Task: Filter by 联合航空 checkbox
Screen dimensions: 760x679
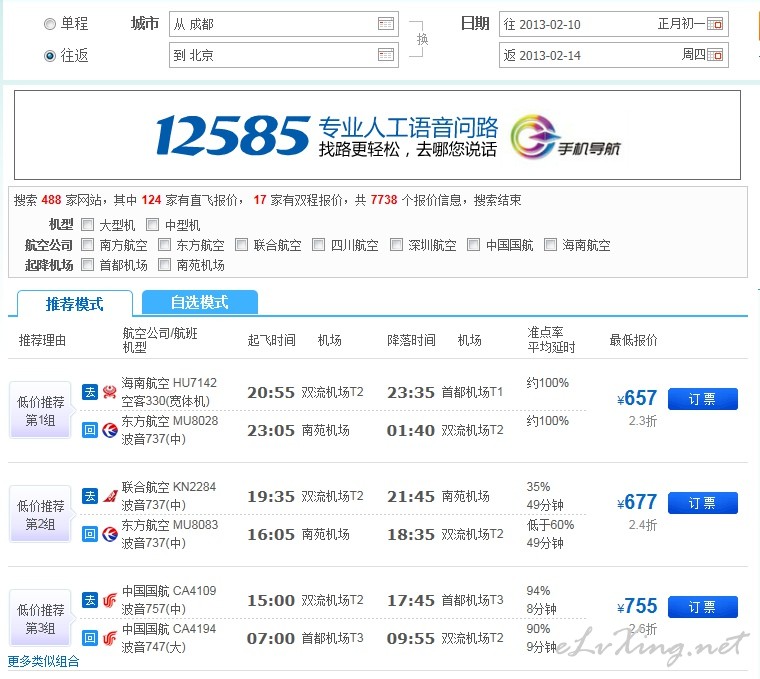Action: [241, 245]
